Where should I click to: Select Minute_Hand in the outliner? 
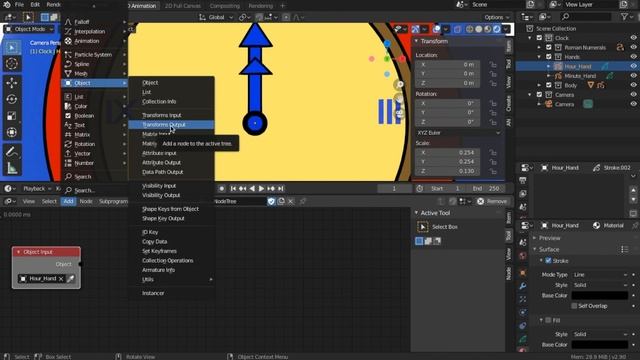(580, 76)
